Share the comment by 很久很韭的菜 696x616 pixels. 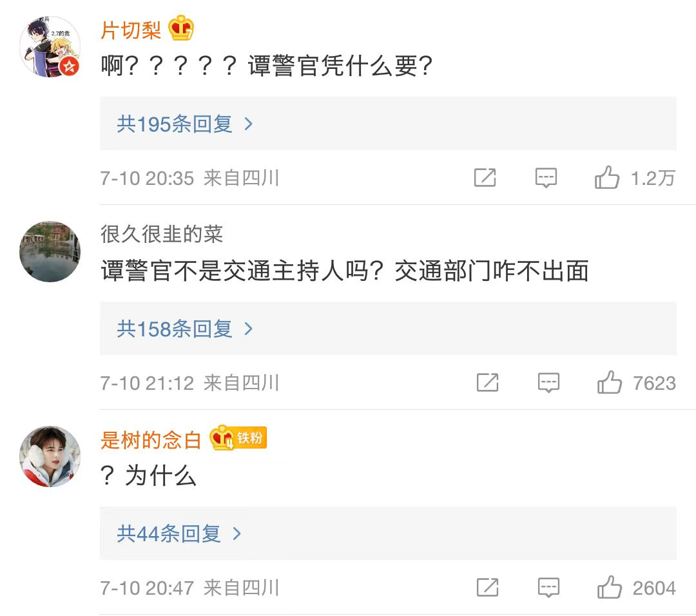coord(487,383)
